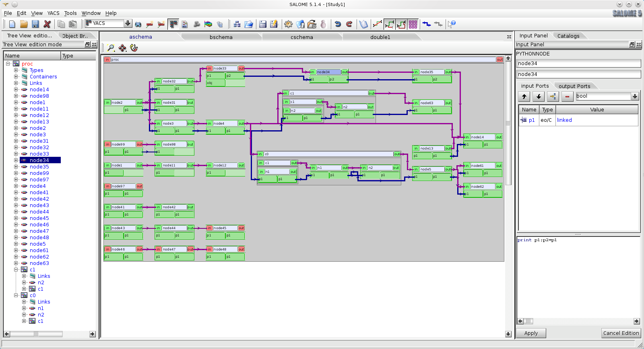Image resolution: width=644 pixels, height=349 pixels.
Task: Click the Apply button
Action: tap(531, 333)
